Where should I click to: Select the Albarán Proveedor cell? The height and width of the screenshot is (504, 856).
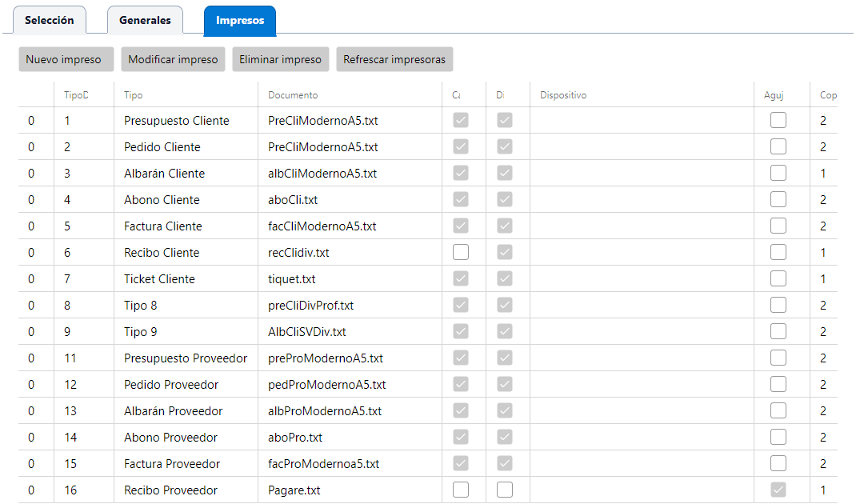pyautogui.click(x=186, y=410)
